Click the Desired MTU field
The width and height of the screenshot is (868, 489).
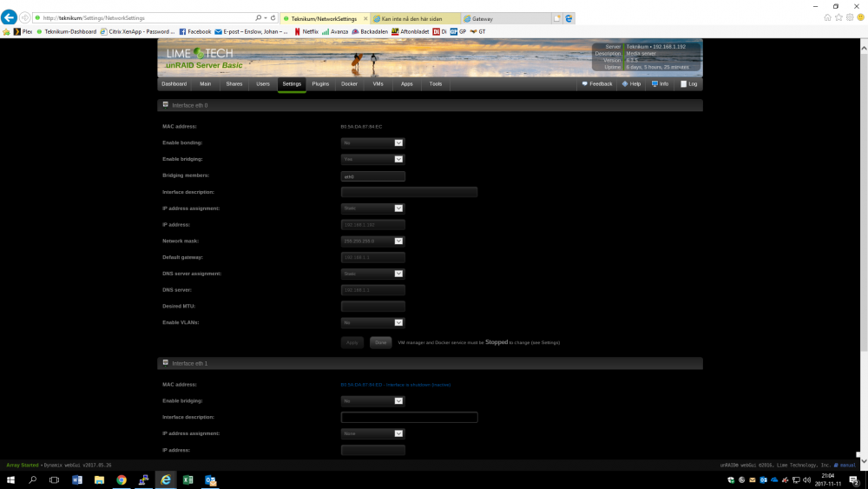click(x=373, y=307)
